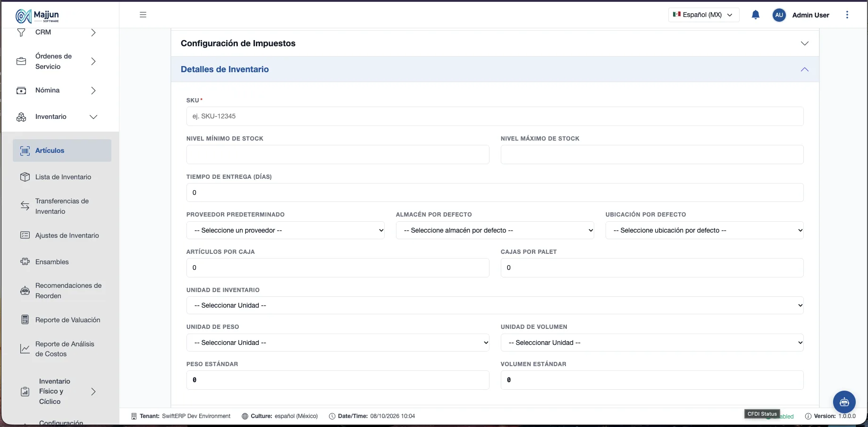This screenshot has height=427, width=868.
Task: Open the Unidad de Volumen dropdown
Action: pyautogui.click(x=652, y=343)
